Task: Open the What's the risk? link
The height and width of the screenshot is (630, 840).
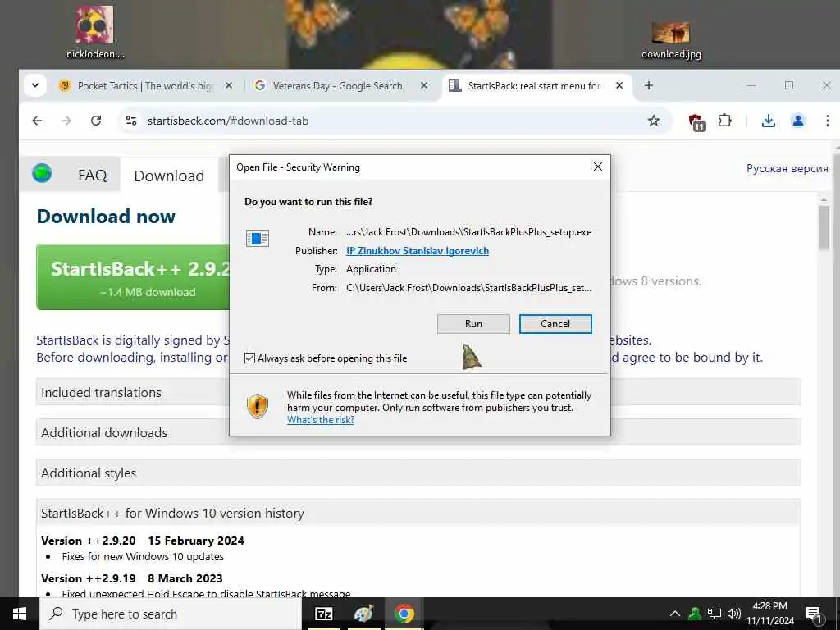Action: click(x=321, y=420)
